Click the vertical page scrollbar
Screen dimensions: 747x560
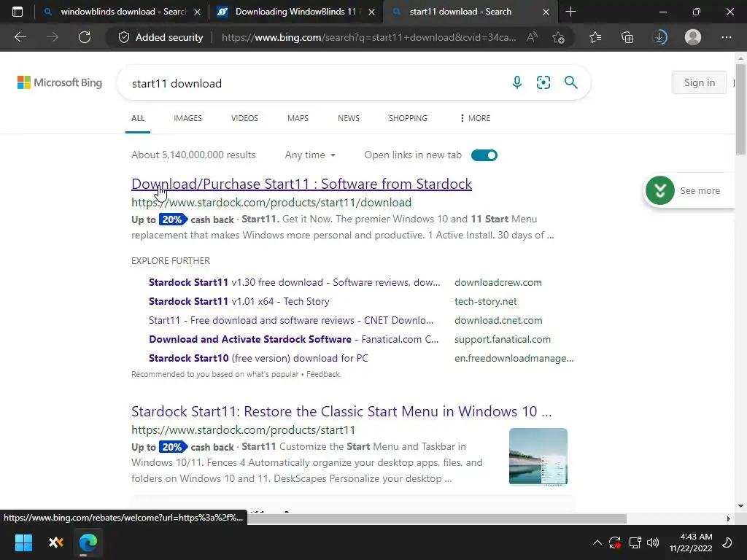click(x=740, y=109)
